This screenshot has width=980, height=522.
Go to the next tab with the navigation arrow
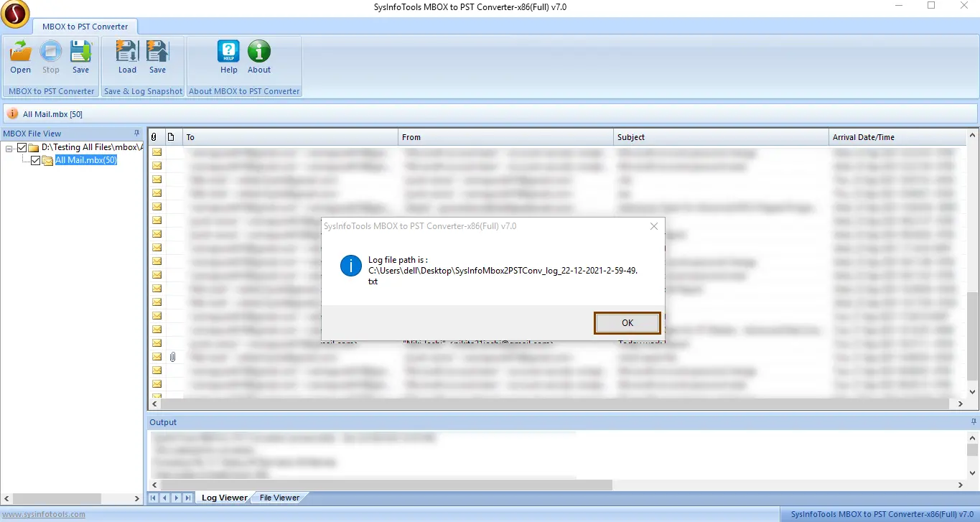[177, 498]
